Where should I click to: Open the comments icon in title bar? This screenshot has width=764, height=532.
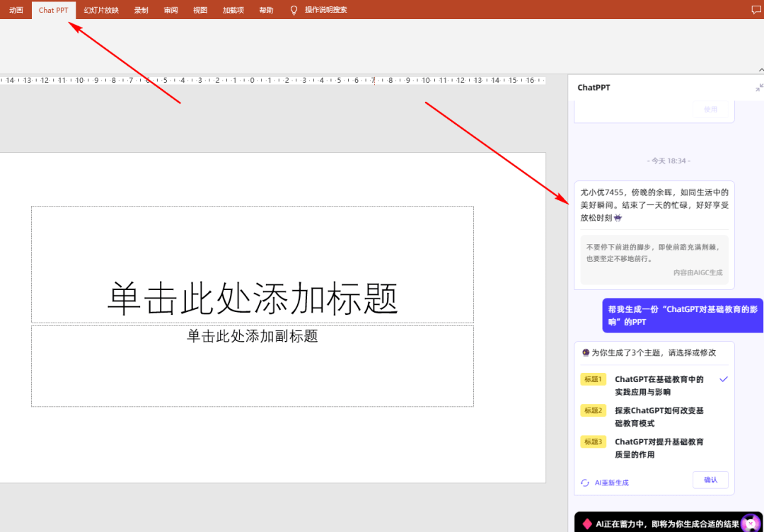pyautogui.click(x=756, y=10)
